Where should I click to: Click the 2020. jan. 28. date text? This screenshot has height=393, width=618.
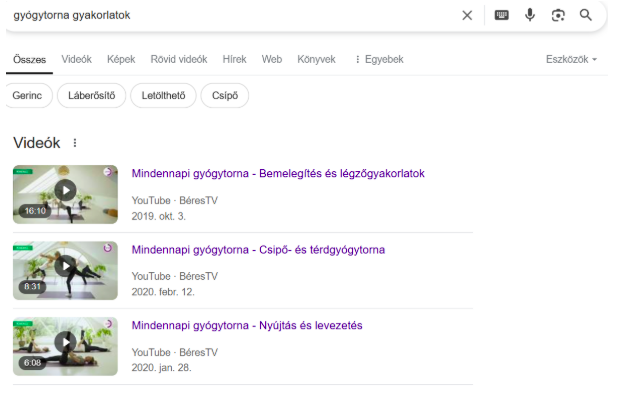[x=162, y=368]
